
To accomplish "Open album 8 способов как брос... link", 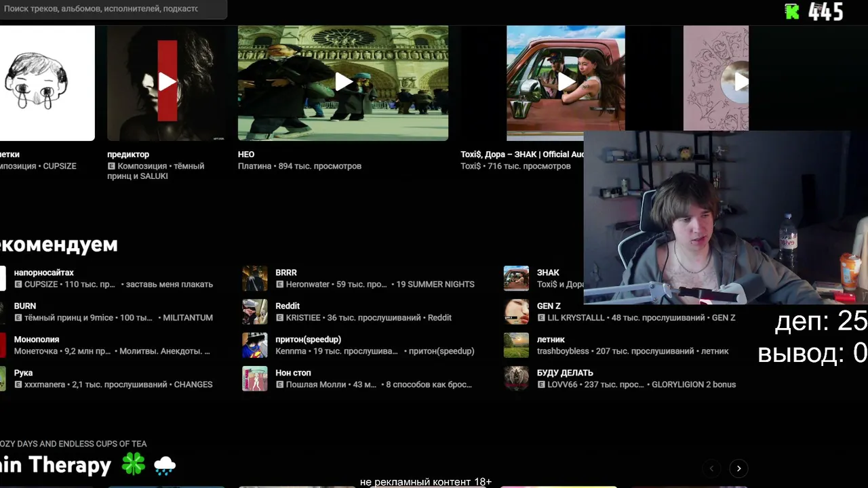I will coord(429,384).
